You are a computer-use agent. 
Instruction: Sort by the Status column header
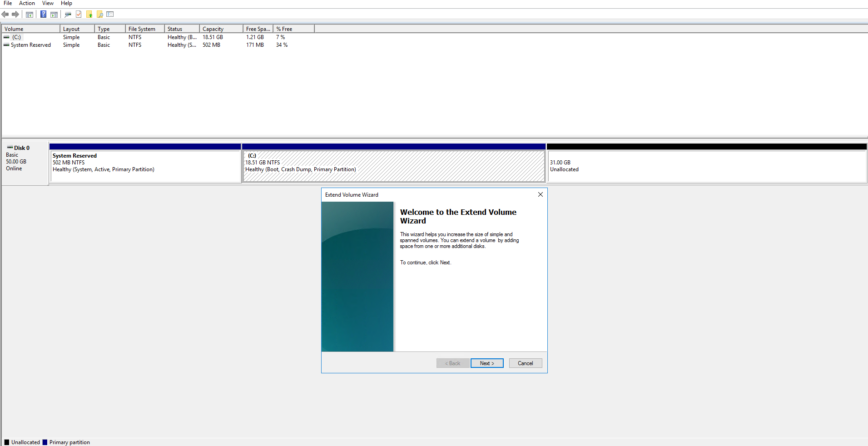182,29
